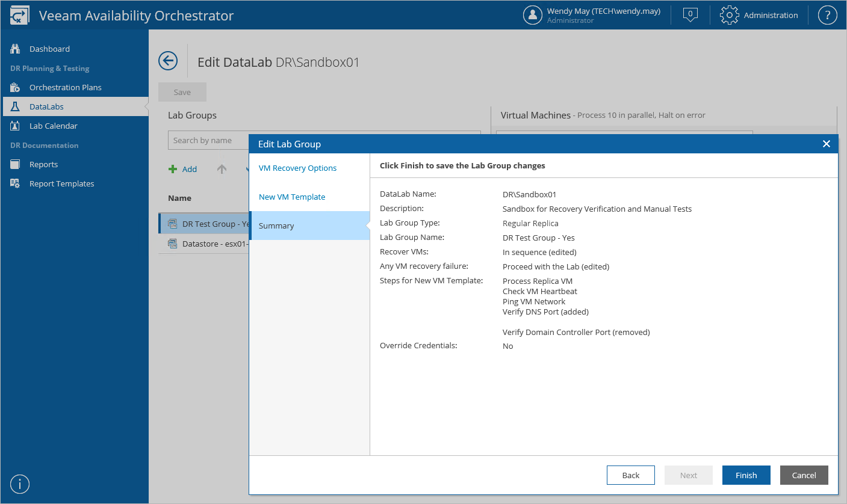The image size is (847, 504).
Task: Click the green Add plus icon
Action: [x=173, y=170]
